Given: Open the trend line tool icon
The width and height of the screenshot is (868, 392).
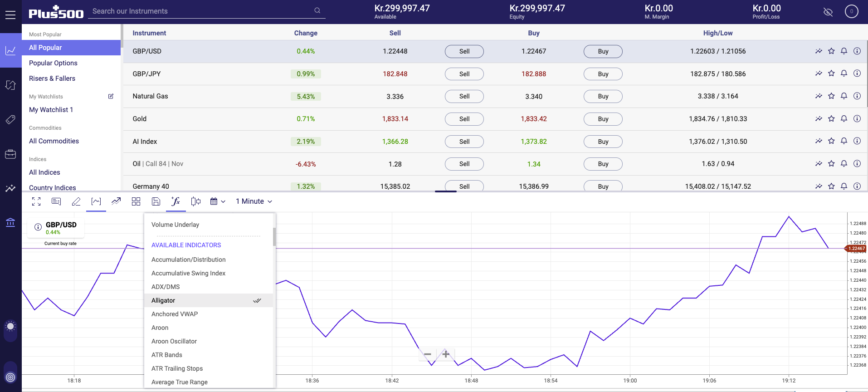Looking at the screenshot, I should click(x=116, y=201).
